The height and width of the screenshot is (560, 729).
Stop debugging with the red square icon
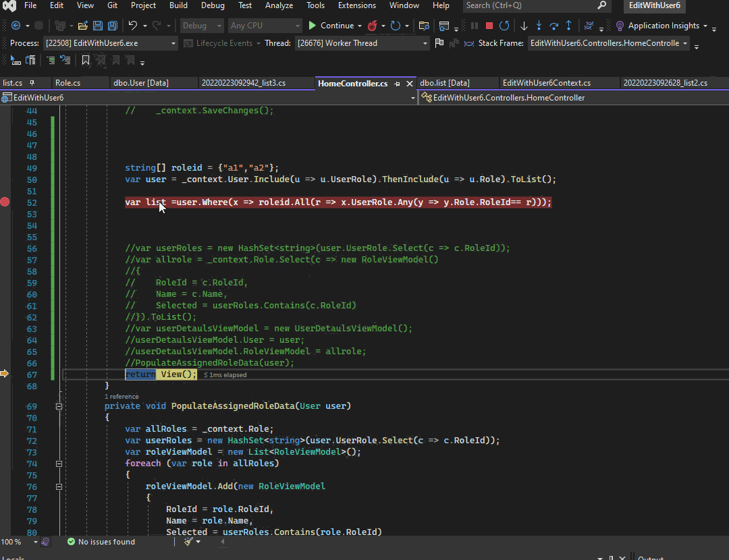[489, 26]
